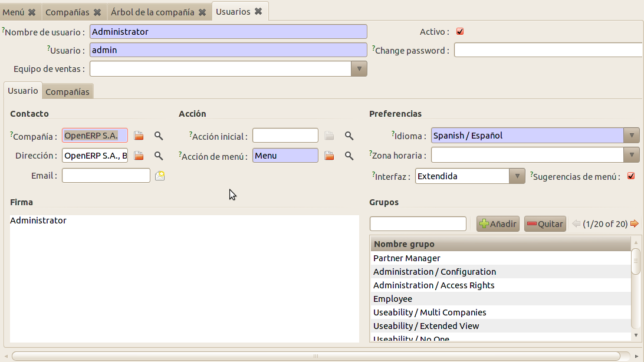This screenshot has height=362, width=644.
Task: Select the Employee group row
Action: pyautogui.click(x=501, y=299)
